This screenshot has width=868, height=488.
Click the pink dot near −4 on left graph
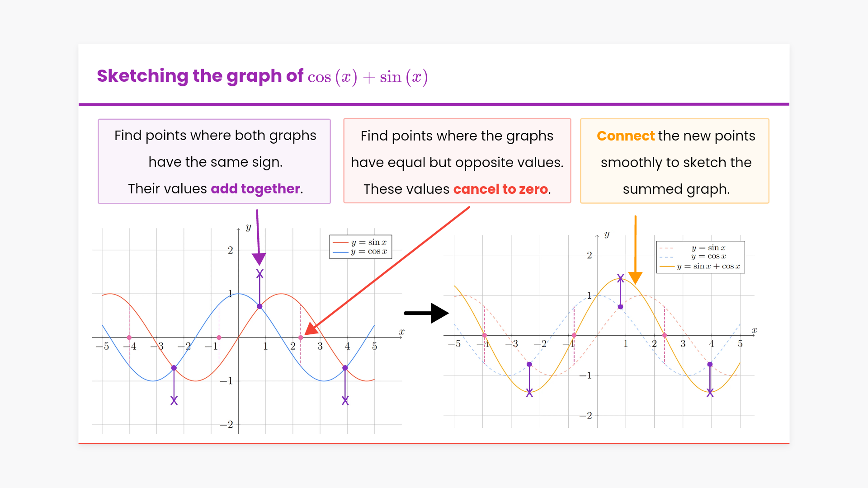[129, 338]
